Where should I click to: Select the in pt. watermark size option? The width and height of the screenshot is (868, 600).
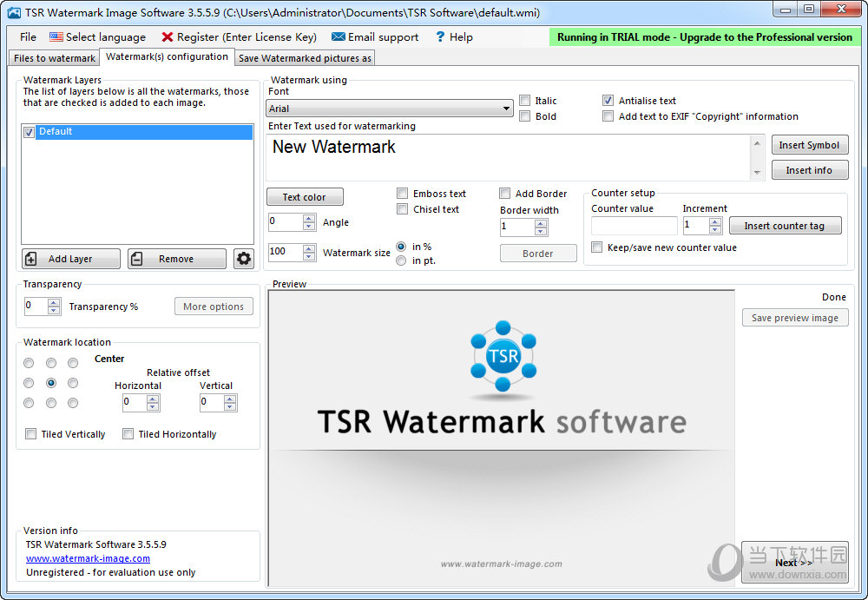pyautogui.click(x=400, y=259)
